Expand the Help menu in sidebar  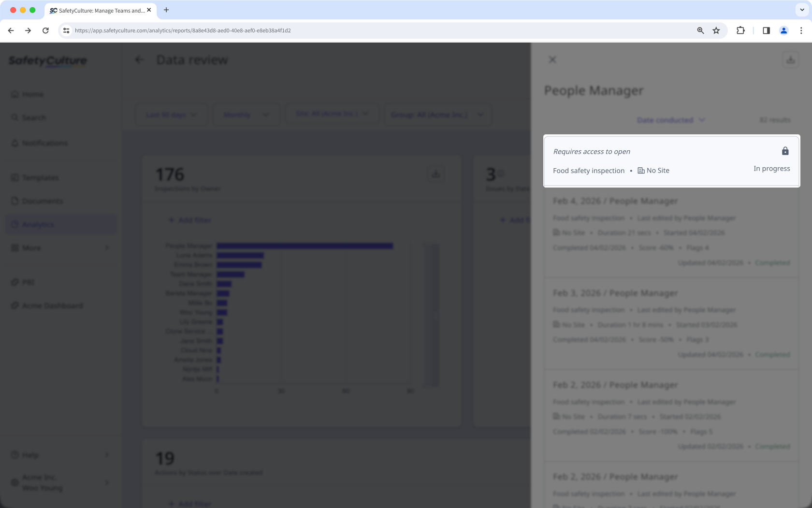tap(61, 455)
